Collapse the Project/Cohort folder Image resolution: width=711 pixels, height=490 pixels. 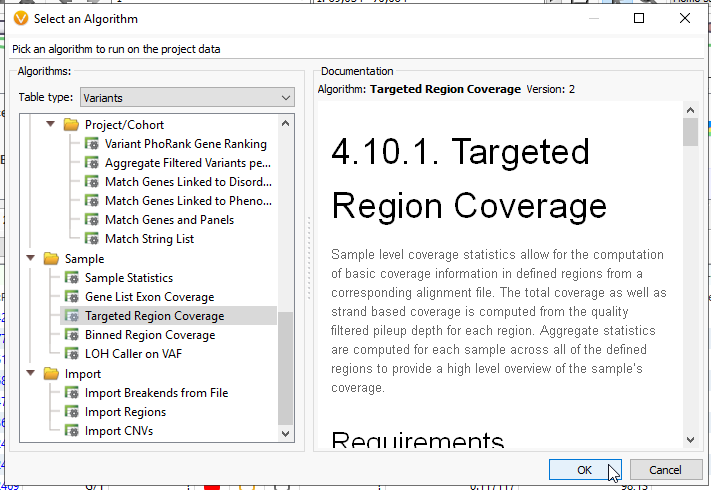point(51,125)
